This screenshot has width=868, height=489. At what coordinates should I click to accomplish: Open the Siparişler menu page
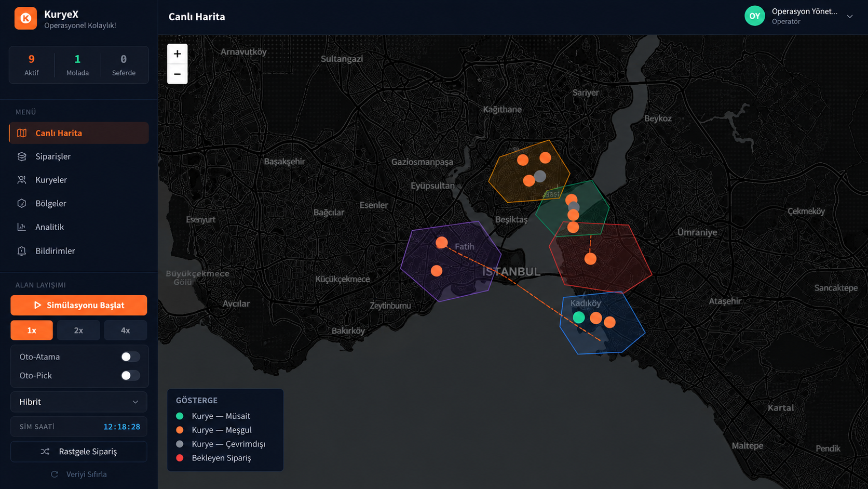click(79, 156)
